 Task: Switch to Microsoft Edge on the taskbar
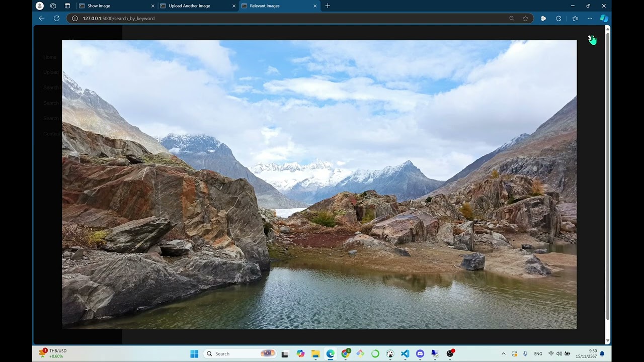(x=330, y=354)
